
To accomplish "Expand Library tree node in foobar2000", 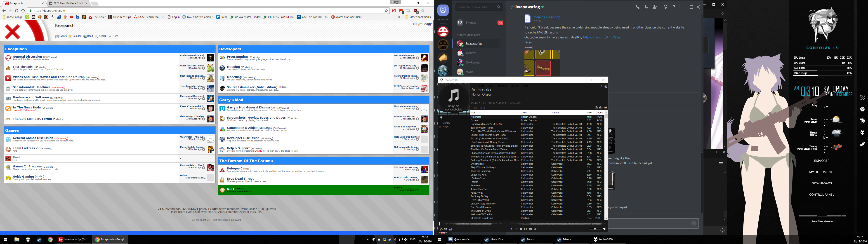I will pos(440,123).
